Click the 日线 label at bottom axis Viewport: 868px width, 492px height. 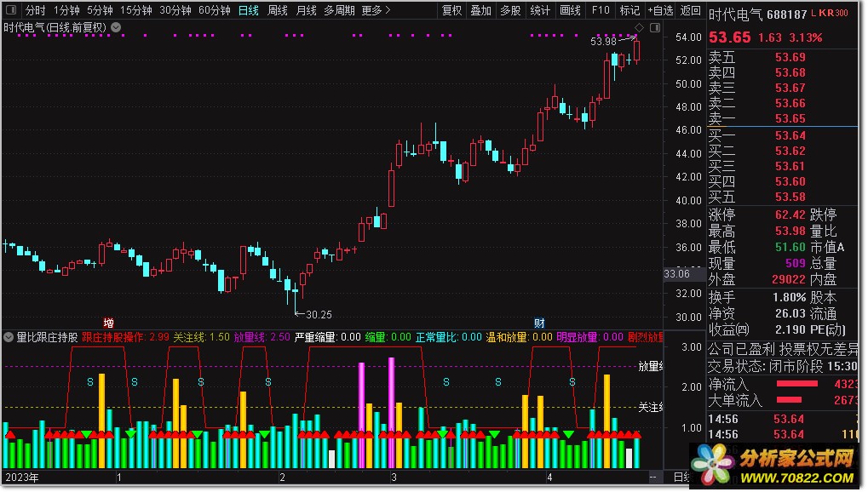click(x=681, y=477)
